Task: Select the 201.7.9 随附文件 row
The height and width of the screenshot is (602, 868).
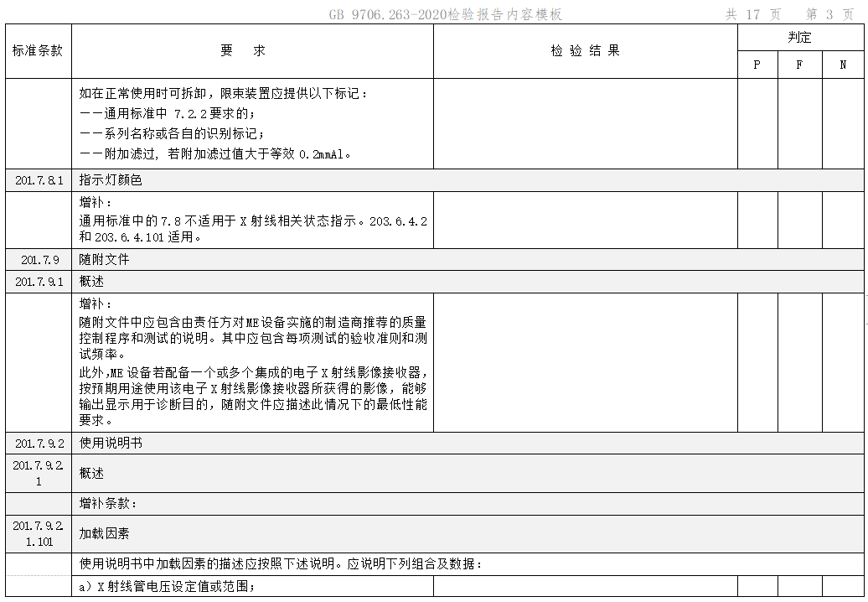Action: click(x=435, y=259)
